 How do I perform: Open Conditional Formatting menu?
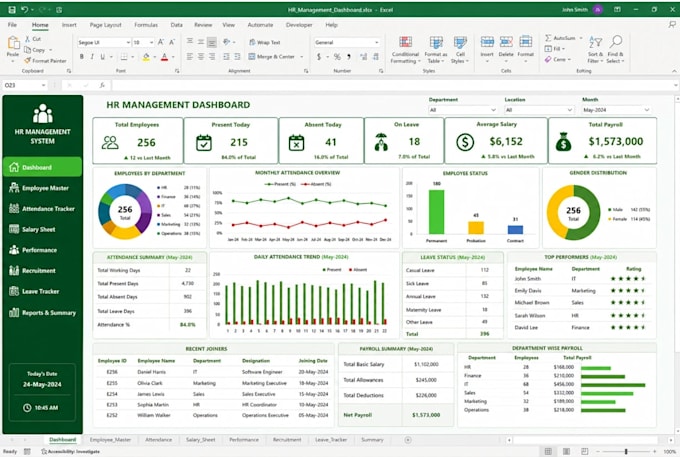(x=405, y=49)
